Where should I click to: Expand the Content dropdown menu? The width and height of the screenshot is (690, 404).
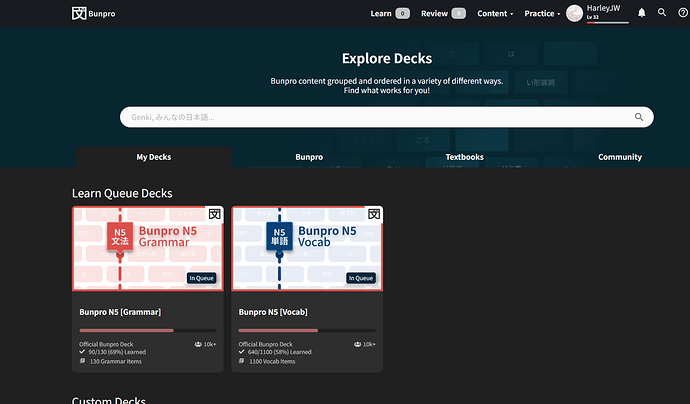click(495, 14)
